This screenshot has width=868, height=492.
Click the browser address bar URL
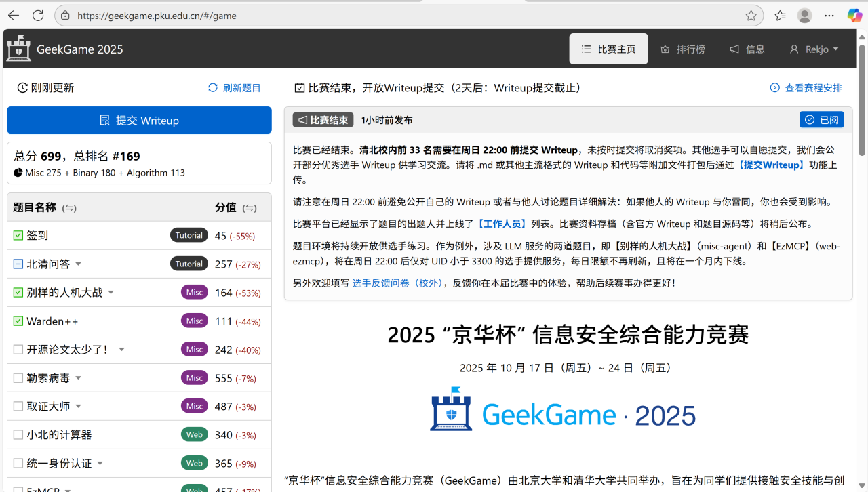[157, 15]
